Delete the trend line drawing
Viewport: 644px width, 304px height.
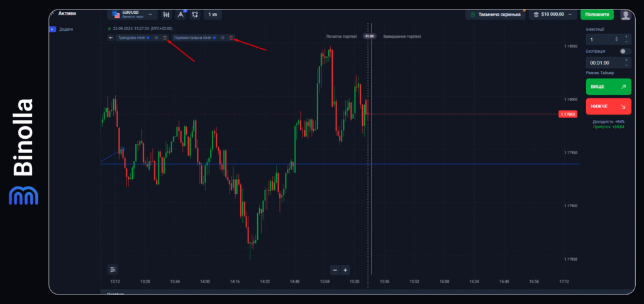165,38
